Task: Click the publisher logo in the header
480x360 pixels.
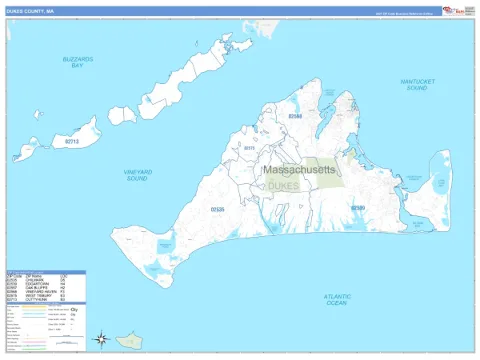Action: (x=453, y=11)
